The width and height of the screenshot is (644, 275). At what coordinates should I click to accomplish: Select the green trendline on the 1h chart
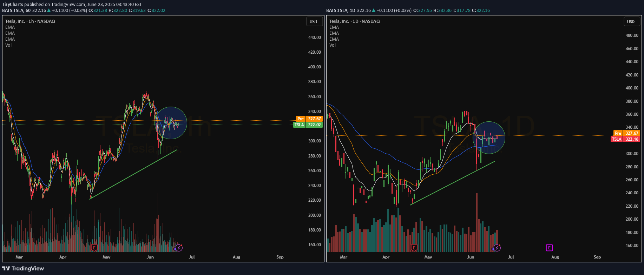[x=133, y=174]
